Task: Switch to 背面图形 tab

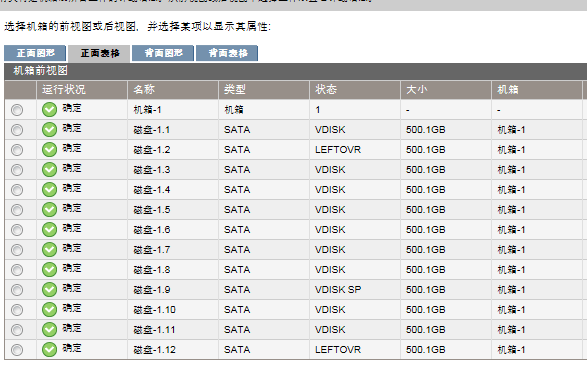Action: (x=163, y=53)
